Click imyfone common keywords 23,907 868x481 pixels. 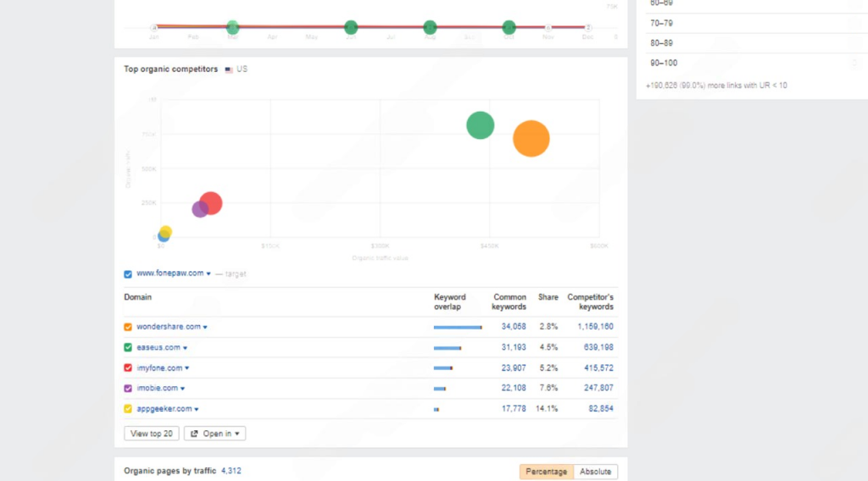click(514, 368)
